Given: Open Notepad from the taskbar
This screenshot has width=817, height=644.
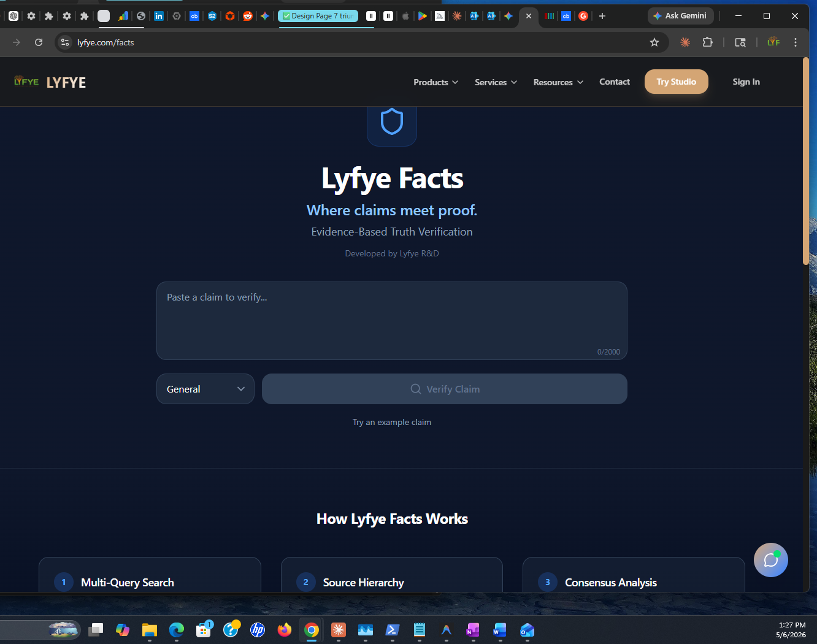Looking at the screenshot, I should (420, 630).
